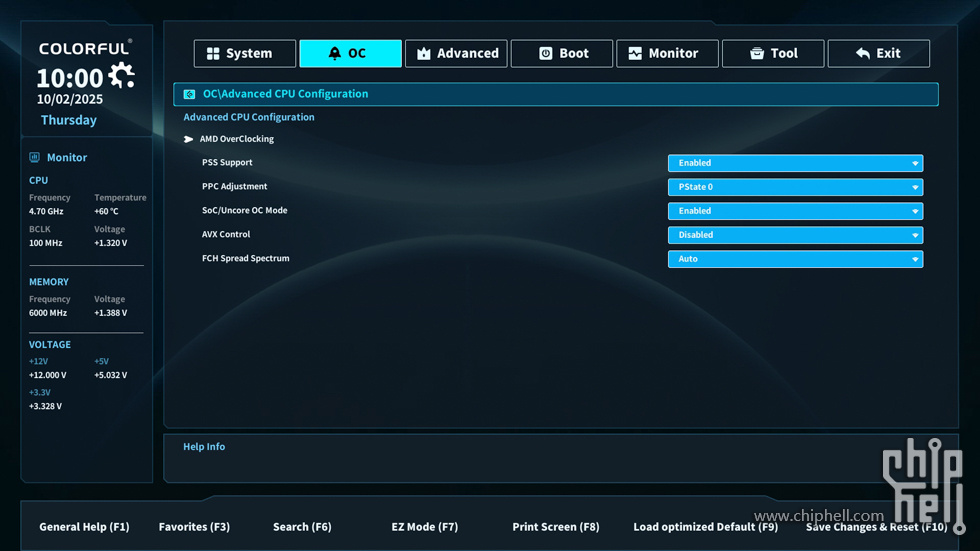The image size is (980, 551).
Task: Open Favorites (F3)
Action: point(194,527)
